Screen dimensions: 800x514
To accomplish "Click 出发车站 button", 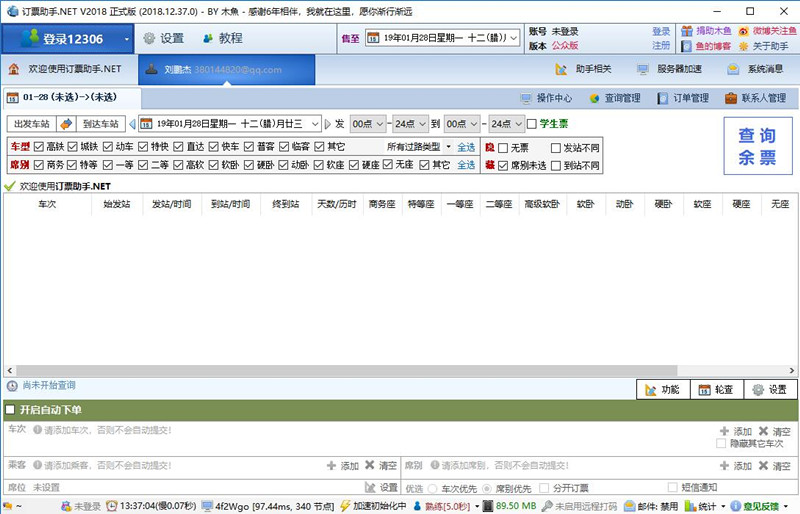I will [32, 124].
